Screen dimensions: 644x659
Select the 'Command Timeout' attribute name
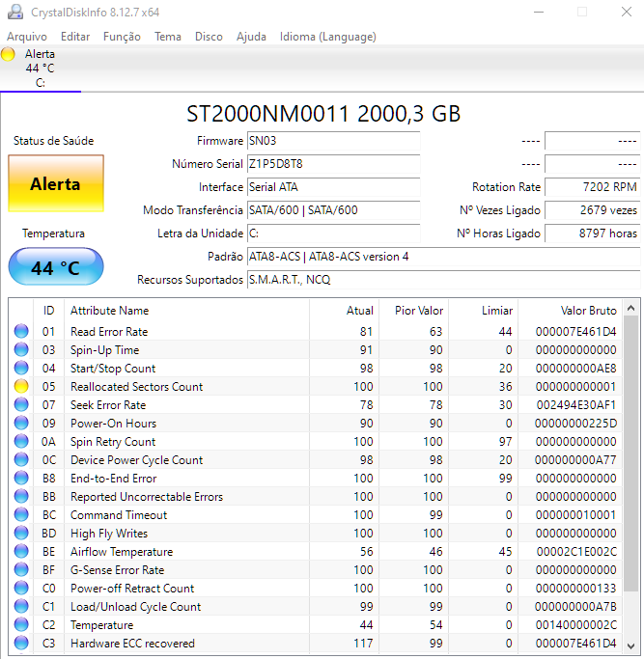119,515
